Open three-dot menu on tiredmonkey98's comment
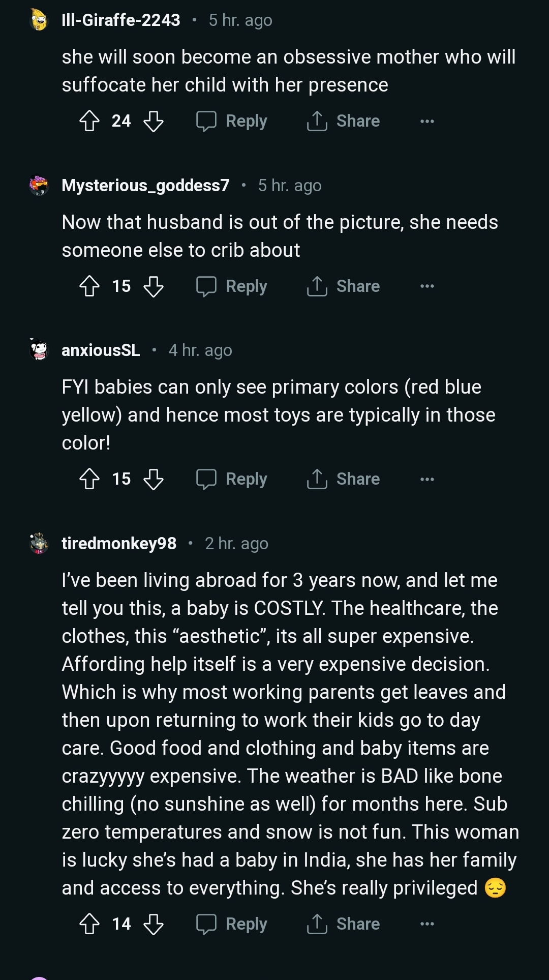 pyautogui.click(x=427, y=924)
